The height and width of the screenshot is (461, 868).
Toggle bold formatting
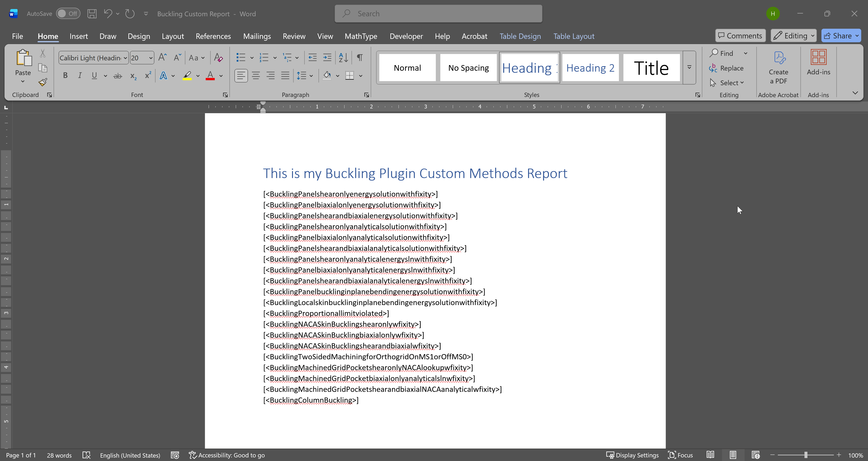point(65,75)
